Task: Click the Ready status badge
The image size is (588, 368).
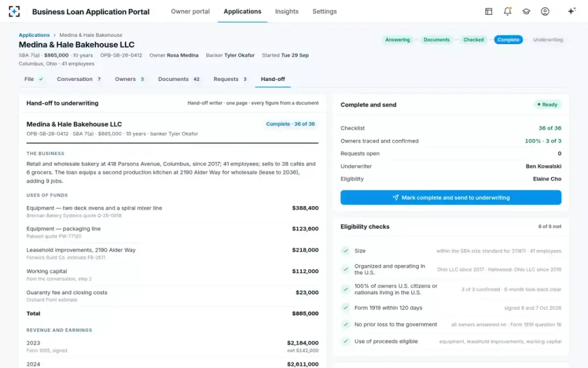Action: click(547, 105)
